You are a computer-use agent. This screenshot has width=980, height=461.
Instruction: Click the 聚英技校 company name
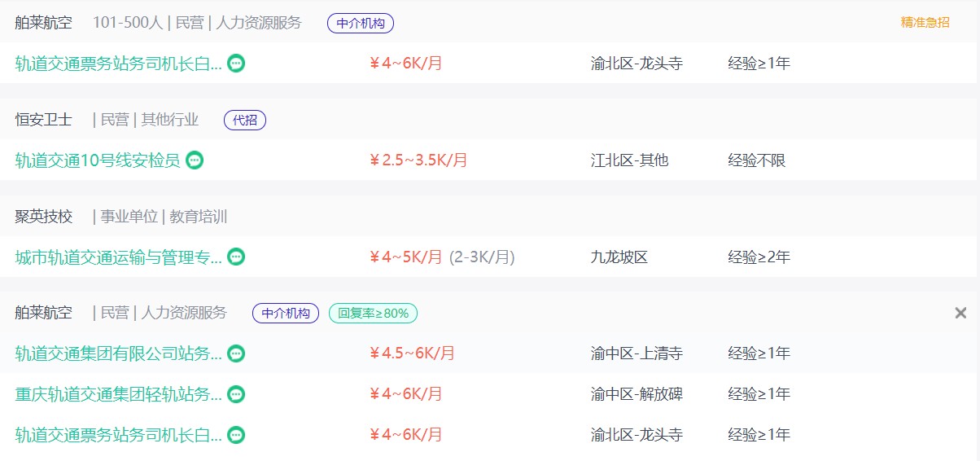[44, 217]
